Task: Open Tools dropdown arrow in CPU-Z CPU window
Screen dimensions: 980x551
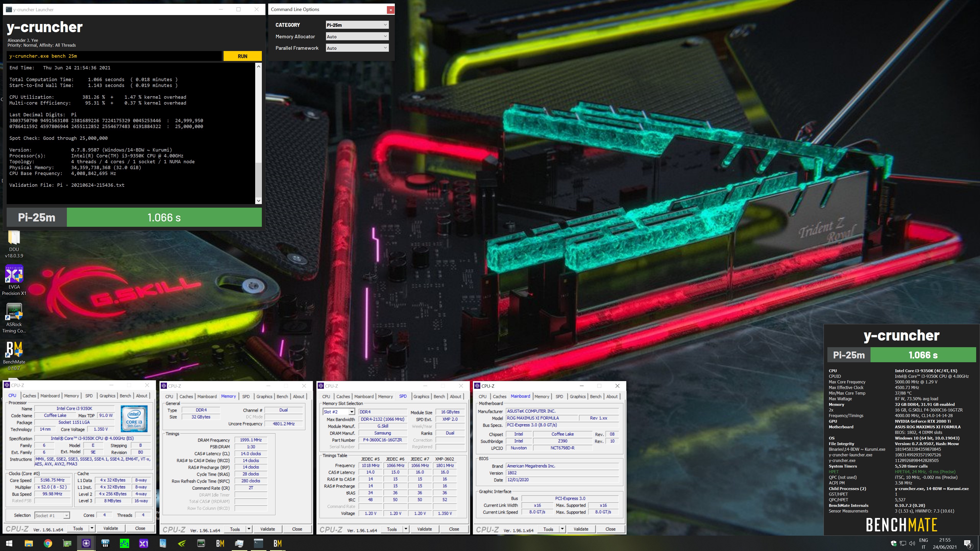Action: tap(92, 528)
